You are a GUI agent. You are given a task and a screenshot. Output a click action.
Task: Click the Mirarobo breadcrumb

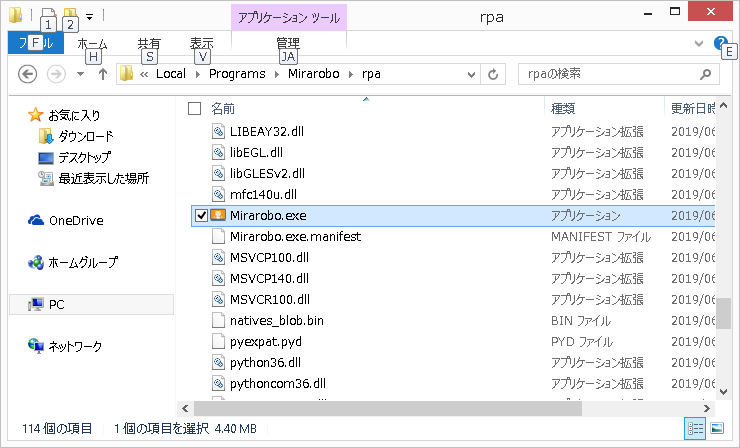(x=313, y=74)
